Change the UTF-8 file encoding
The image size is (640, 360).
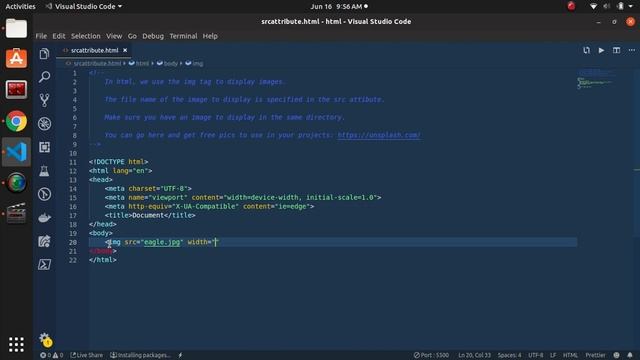(536, 355)
